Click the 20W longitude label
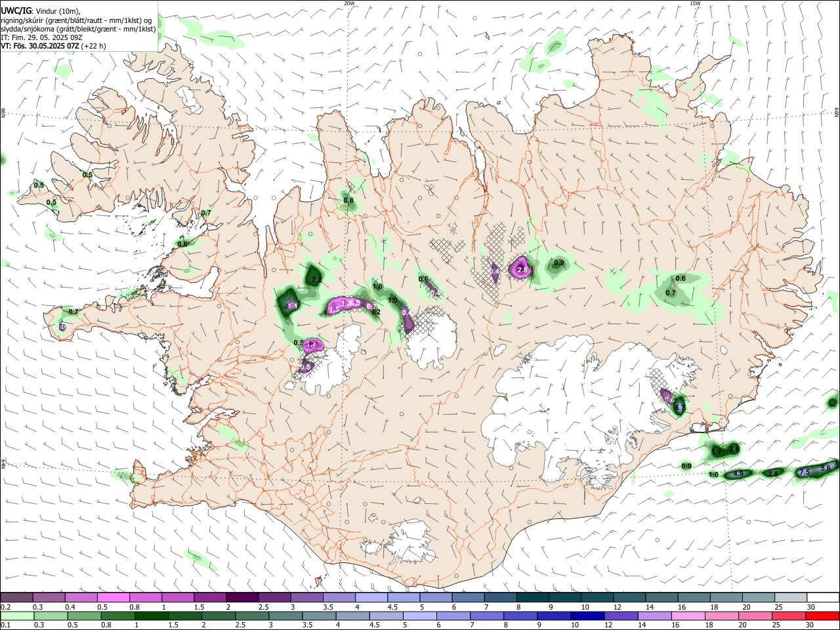The image size is (840, 630). [349, 3]
